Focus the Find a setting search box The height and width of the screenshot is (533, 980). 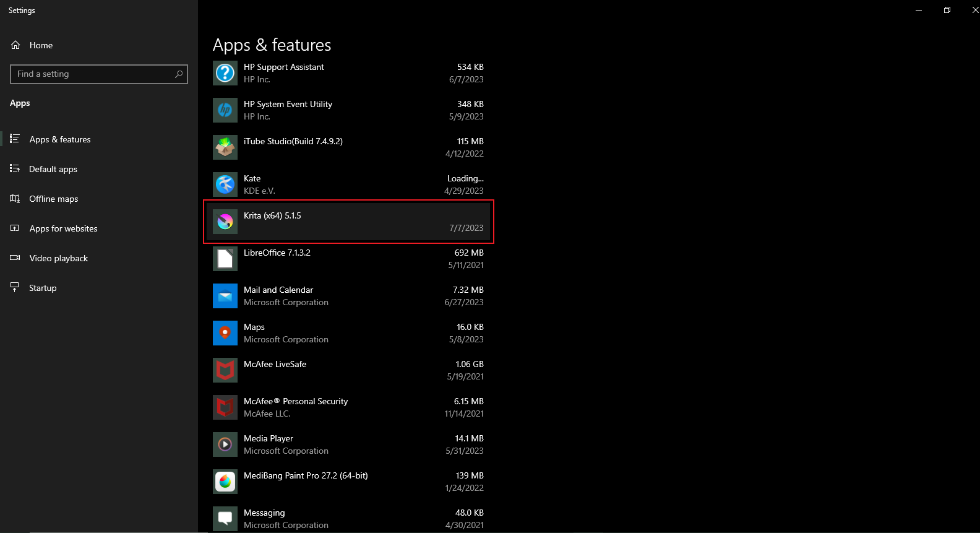point(99,74)
